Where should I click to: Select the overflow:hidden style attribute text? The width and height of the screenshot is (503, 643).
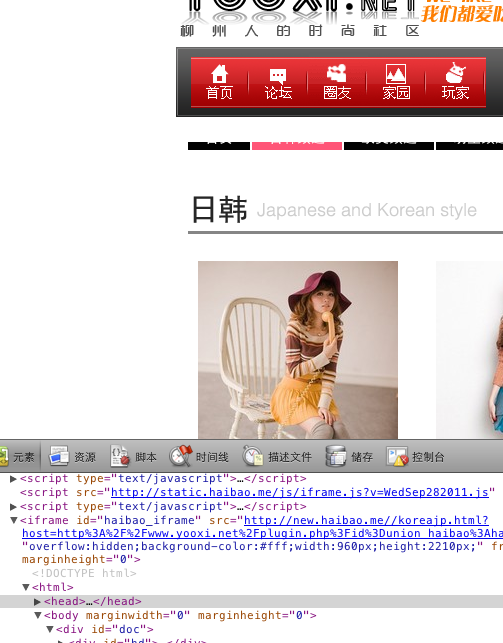pos(254,546)
